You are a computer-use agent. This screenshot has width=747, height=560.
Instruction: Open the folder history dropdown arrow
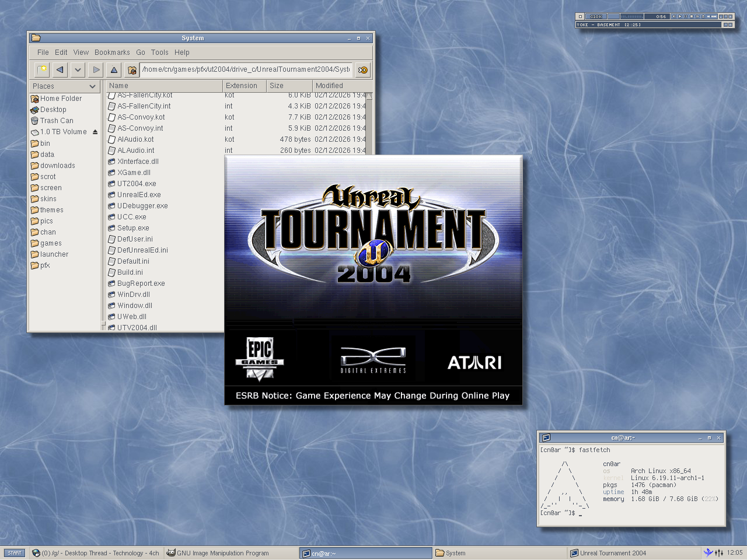[x=78, y=70]
